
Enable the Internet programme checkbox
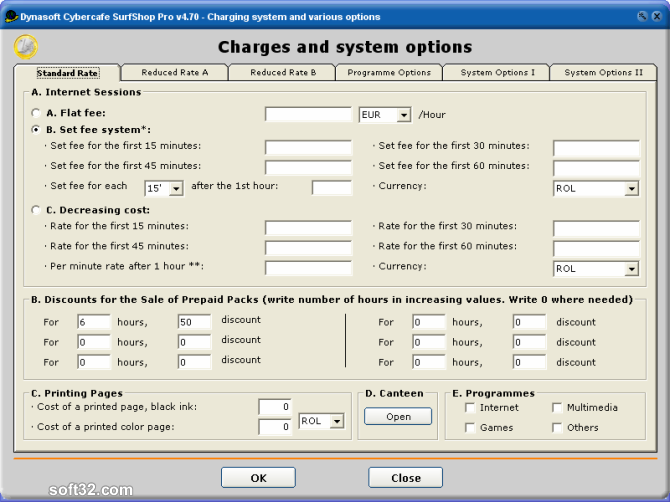tap(470, 408)
